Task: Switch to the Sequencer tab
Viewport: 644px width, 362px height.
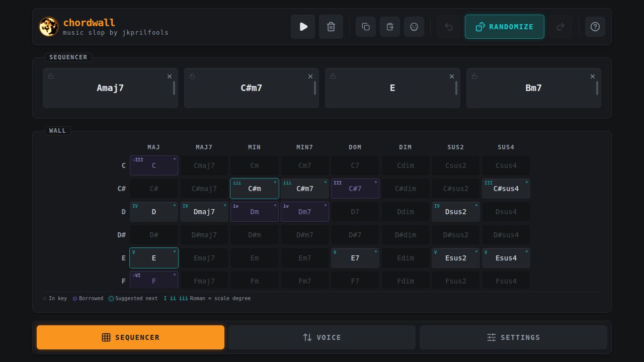Action: (130, 337)
